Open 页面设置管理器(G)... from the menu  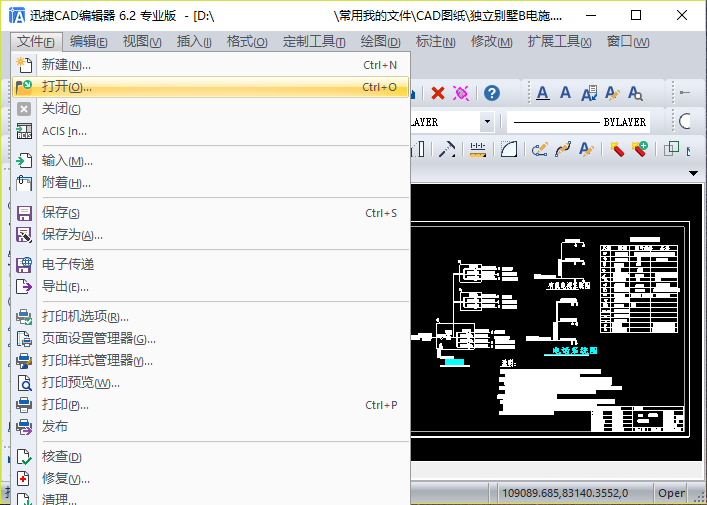click(x=211, y=339)
